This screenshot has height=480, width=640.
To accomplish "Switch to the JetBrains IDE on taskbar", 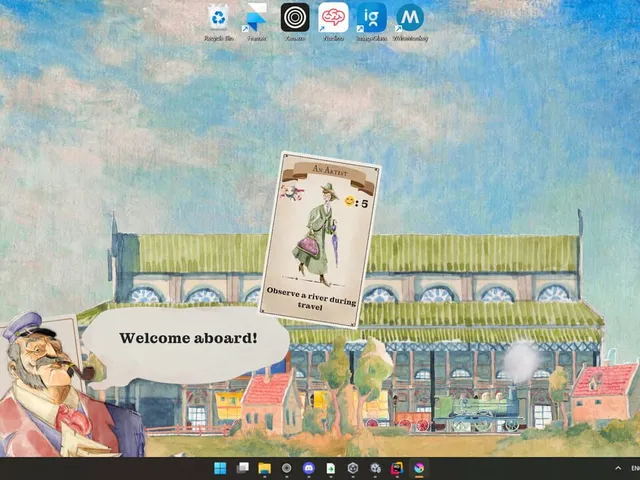I will (397, 468).
